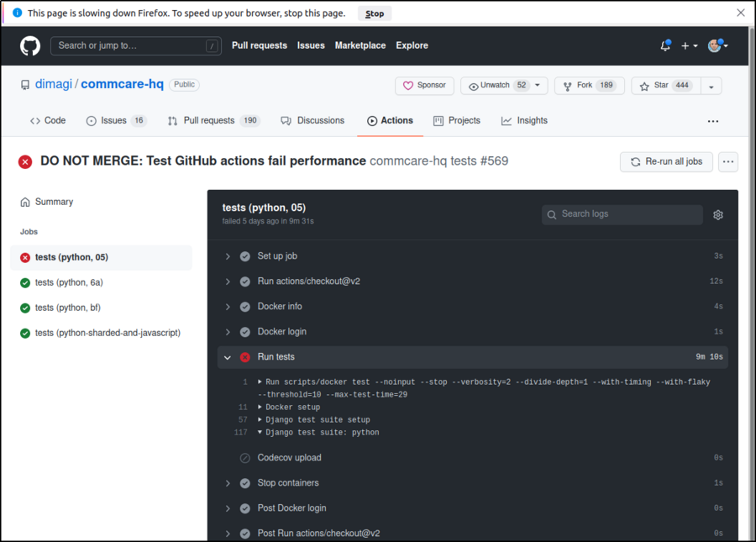This screenshot has height=542, width=756.
Task: Dismiss the Firefox slowdown notification
Action: point(741,13)
